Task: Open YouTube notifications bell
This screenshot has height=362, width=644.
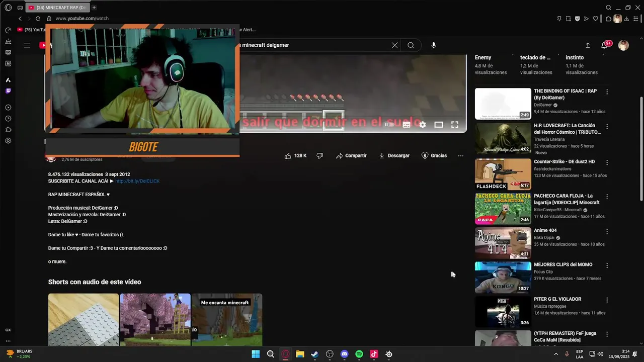Action: (x=604, y=45)
